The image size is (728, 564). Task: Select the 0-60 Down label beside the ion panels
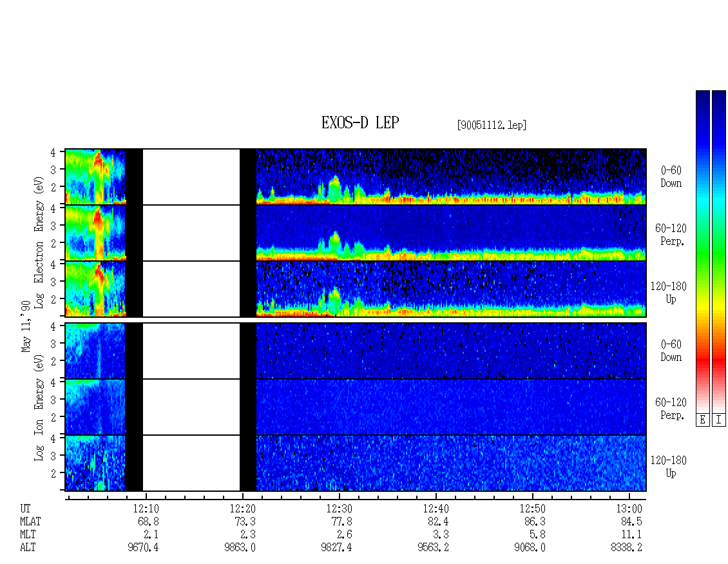pos(671,351)
